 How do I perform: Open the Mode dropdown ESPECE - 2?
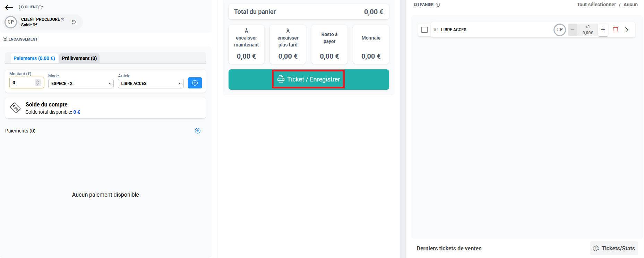point(81,84)
